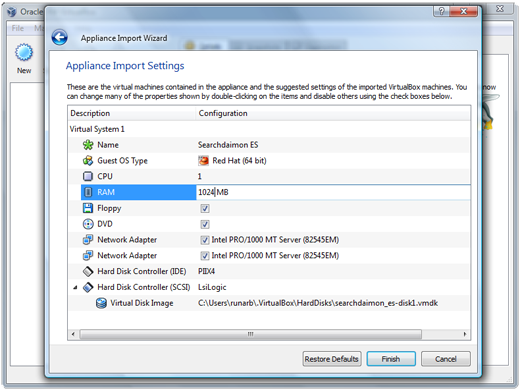Select the searchdaimon_es-disk1.vmdk path

318,303
